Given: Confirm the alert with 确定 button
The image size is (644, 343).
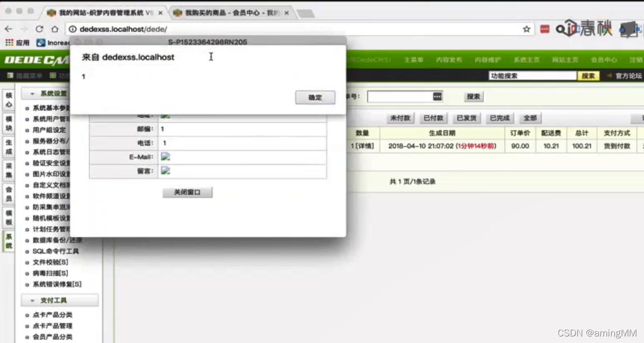Looking at the screenshot, I should tap(315, 98).
